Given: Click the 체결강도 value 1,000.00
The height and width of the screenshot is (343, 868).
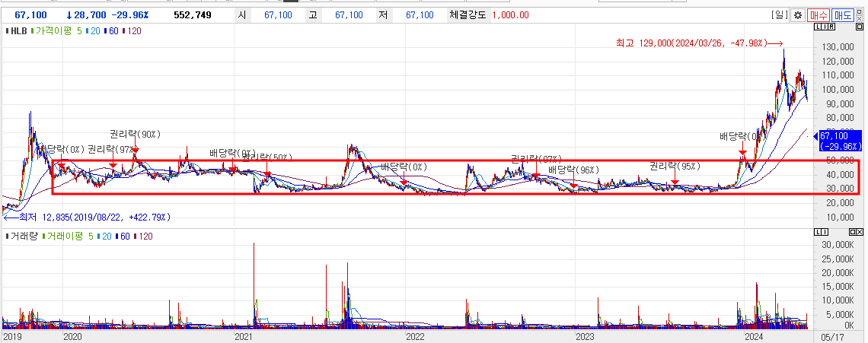Looking at the screenshot, I should 509,15.
